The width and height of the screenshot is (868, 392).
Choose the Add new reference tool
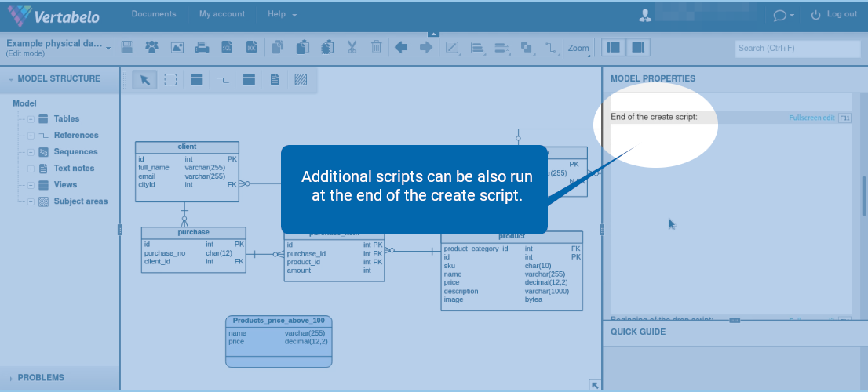coord(223,80)
